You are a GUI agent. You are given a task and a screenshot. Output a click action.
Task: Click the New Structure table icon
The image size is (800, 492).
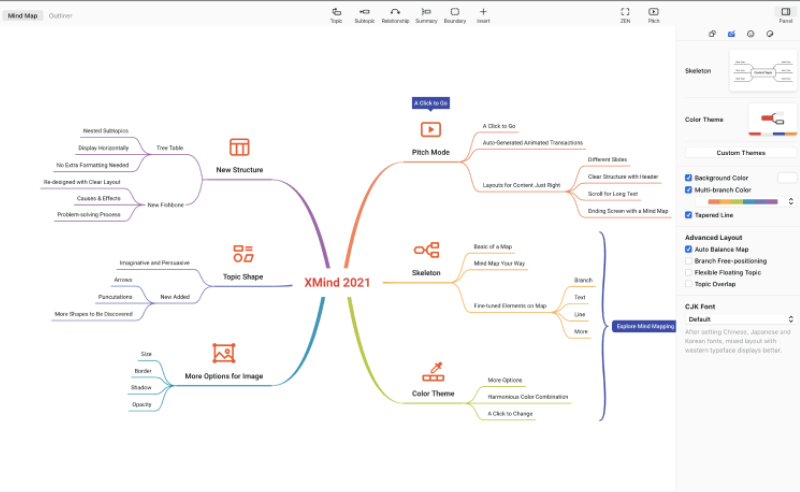tap(239, 147)
